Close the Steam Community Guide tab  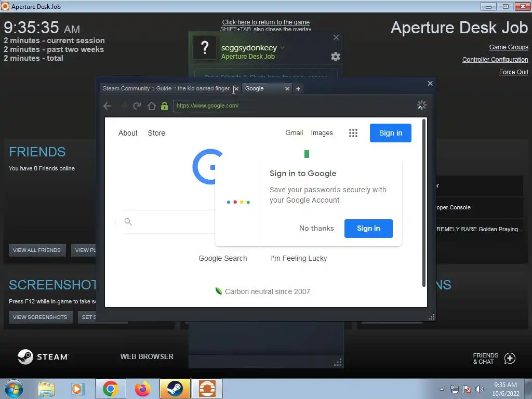(x=236, y=89)
